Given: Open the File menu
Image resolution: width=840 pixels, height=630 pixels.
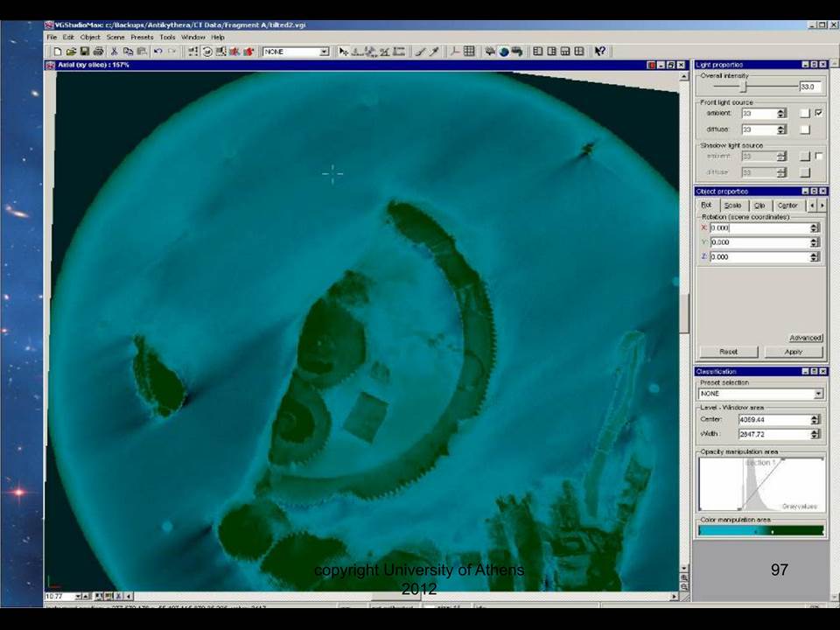Looking at the screenshot, I should [x=52, y=38].
